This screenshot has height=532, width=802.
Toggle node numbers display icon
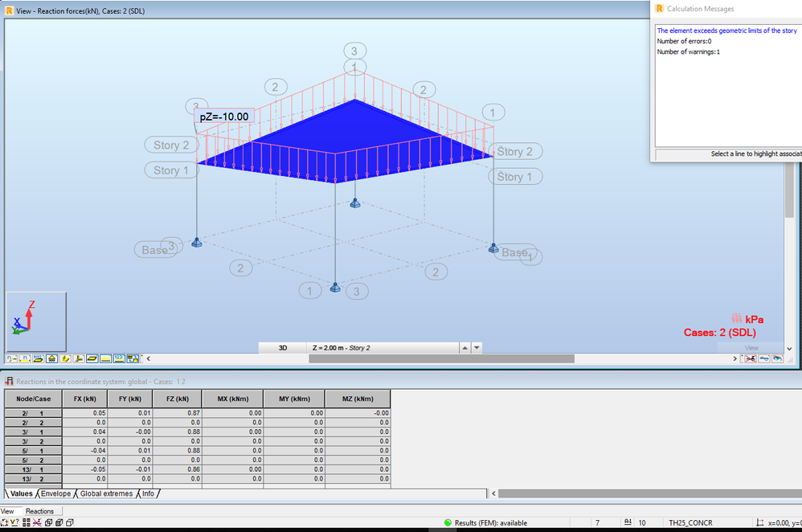(x=11, y=358)
